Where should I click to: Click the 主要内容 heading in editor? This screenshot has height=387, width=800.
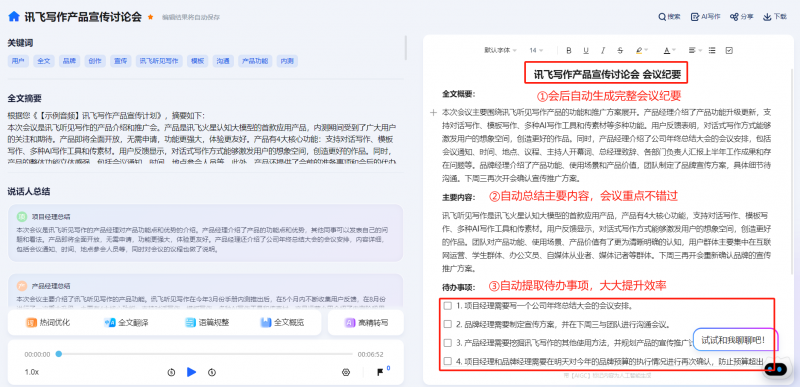tap(459, 197)
